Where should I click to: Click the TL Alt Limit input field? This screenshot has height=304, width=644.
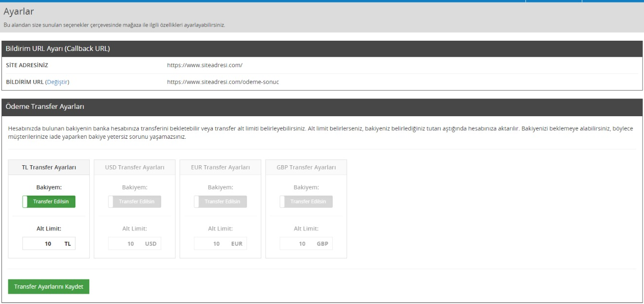(x=42, y=244)
